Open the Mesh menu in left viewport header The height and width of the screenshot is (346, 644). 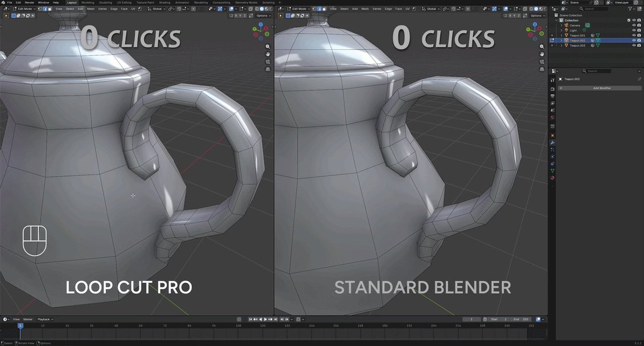[91, 9]
